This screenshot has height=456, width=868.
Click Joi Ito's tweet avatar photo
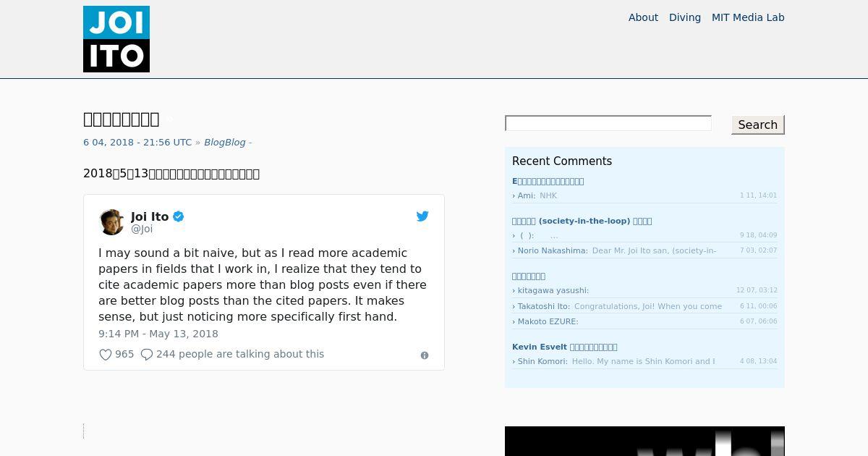pos(111,222)
